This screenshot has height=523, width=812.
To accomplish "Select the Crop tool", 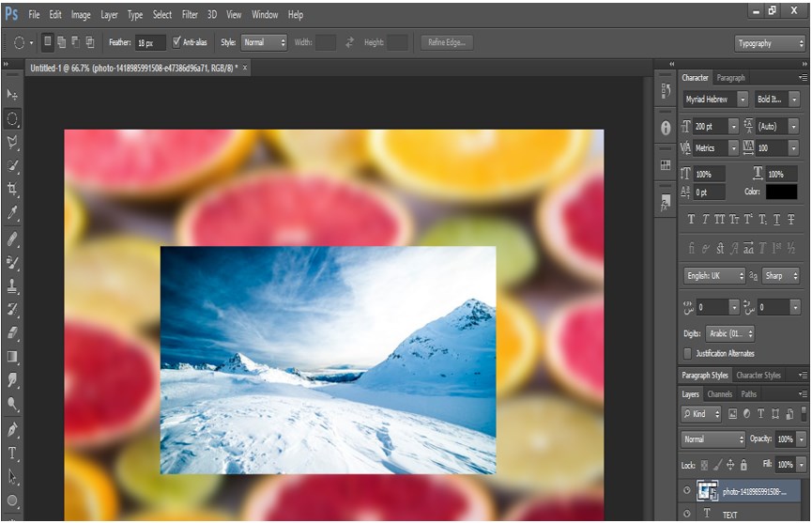I will tap(12, 190).
